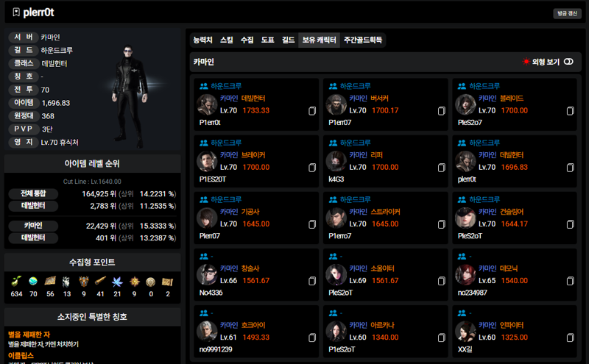Click the bookmark icon next to plerr0t
The height and width of the screenshot is (364, 589).
click(x=15, y=13)
